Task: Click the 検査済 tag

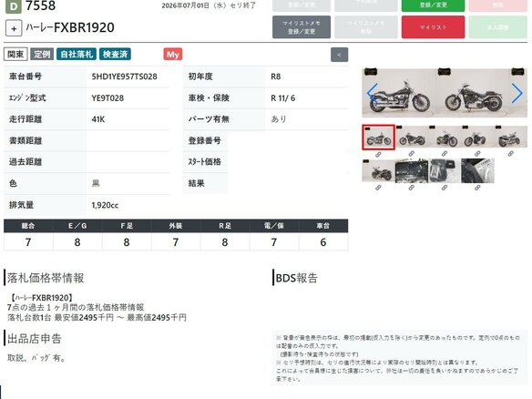Action: tap(115, 55)
